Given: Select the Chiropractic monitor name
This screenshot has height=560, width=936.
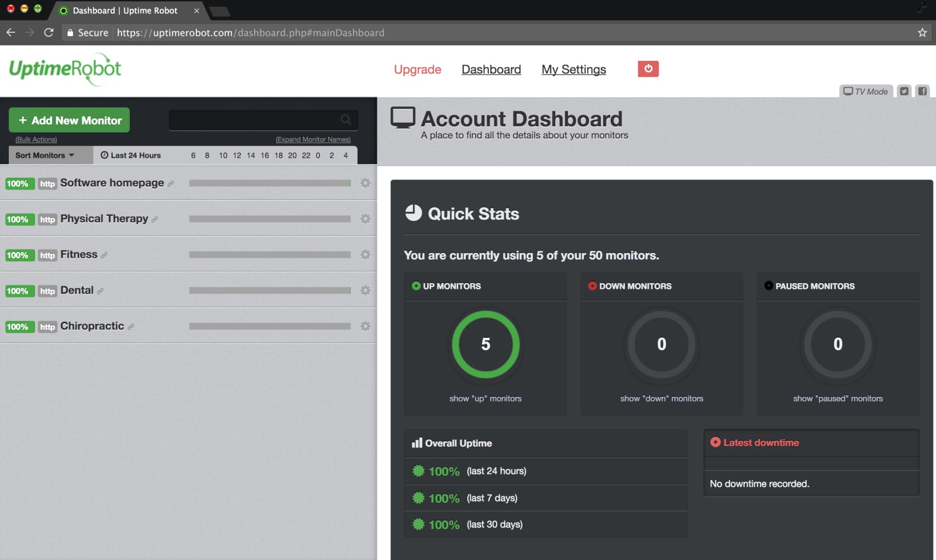Looking at the screenshot, I should point(92,326).
